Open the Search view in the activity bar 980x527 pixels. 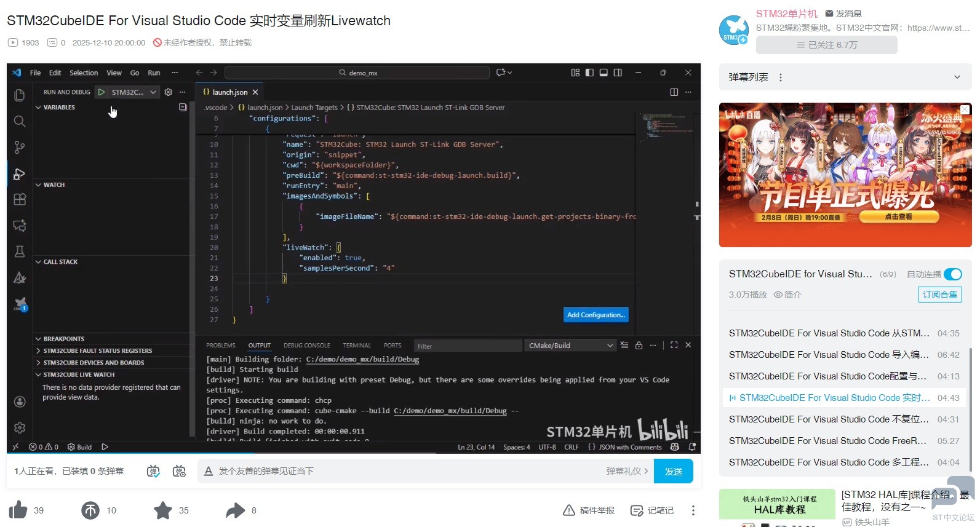pyautogui.click(x=20, y=121)
